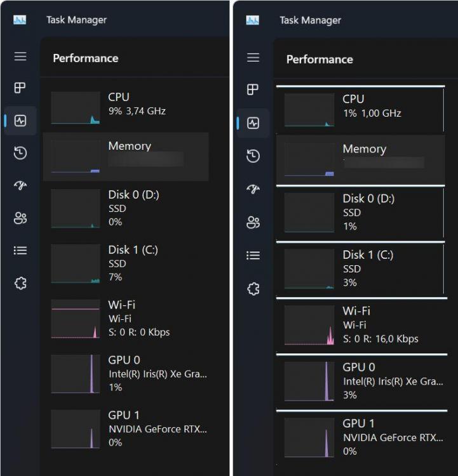Select NVIDIA GPU 1 entry in the right window
Screen dimensions: 458x476
pos(361,437)
